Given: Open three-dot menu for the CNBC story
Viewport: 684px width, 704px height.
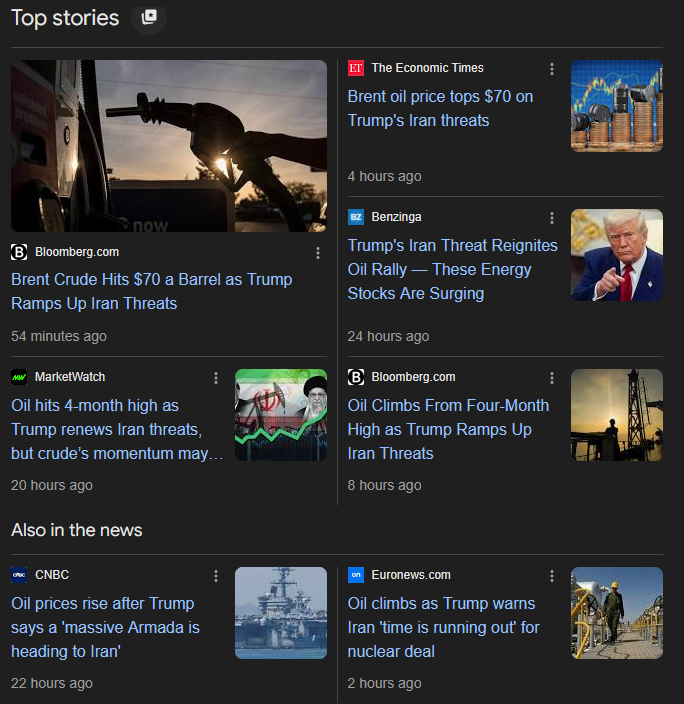Looking at the screenshot, I should click(216, 576).
